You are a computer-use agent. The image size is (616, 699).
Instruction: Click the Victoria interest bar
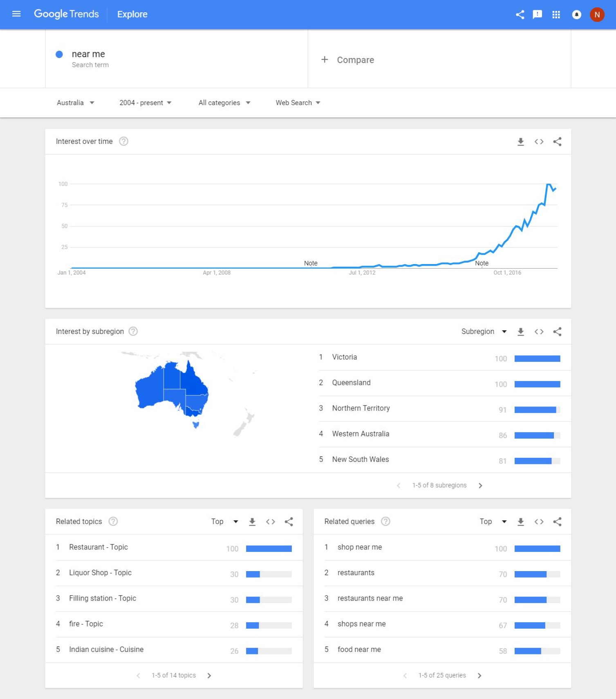537,359
